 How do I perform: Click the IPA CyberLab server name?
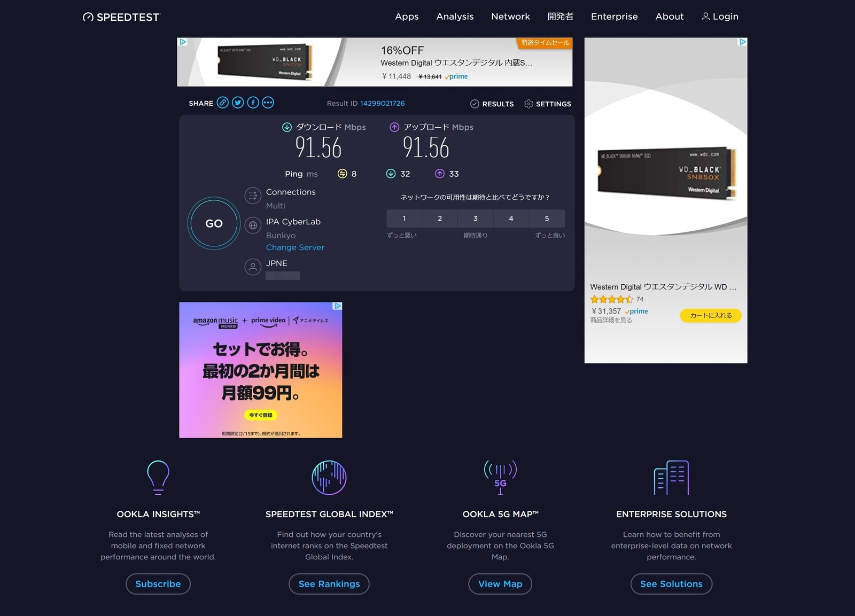[x=293, y=222]
